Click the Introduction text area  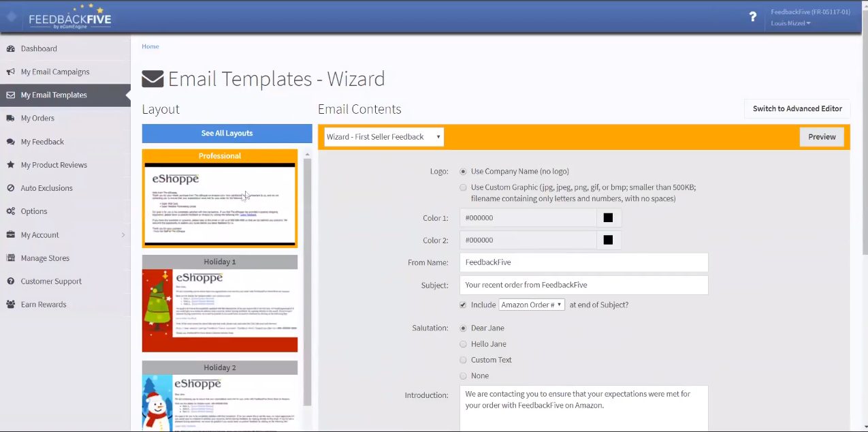pos(584,408)
